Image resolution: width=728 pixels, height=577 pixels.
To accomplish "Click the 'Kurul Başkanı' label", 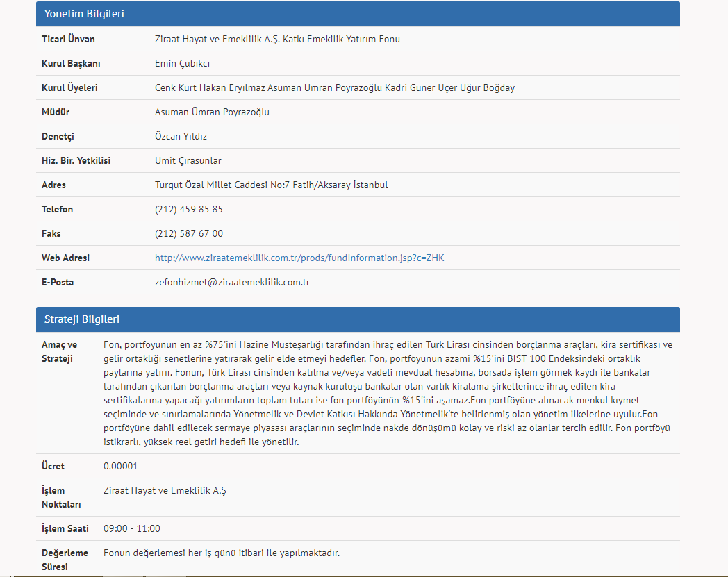I will pos(71,64).
